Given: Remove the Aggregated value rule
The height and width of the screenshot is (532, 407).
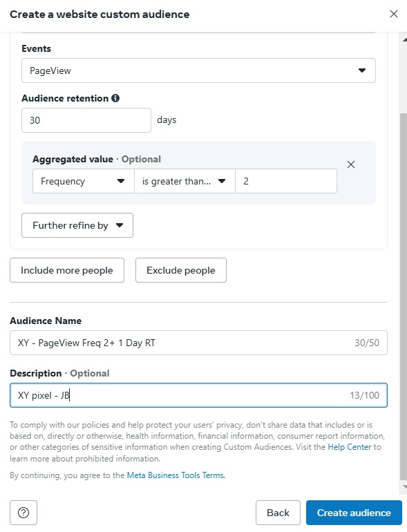Looking at the screenshot, I should [x=351, y=164].
